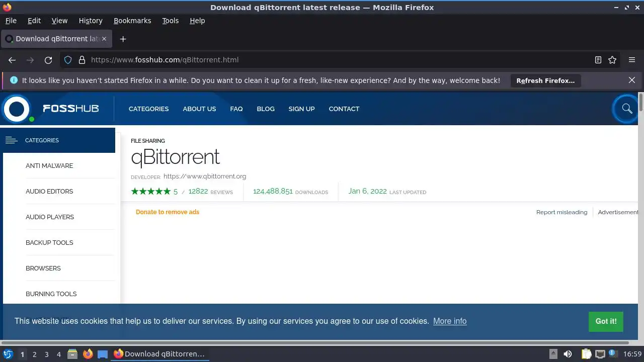The height and width of the screenshot is (362, 644).
Task: Toggle reader view icon in address bar
Action: (598, 60)
